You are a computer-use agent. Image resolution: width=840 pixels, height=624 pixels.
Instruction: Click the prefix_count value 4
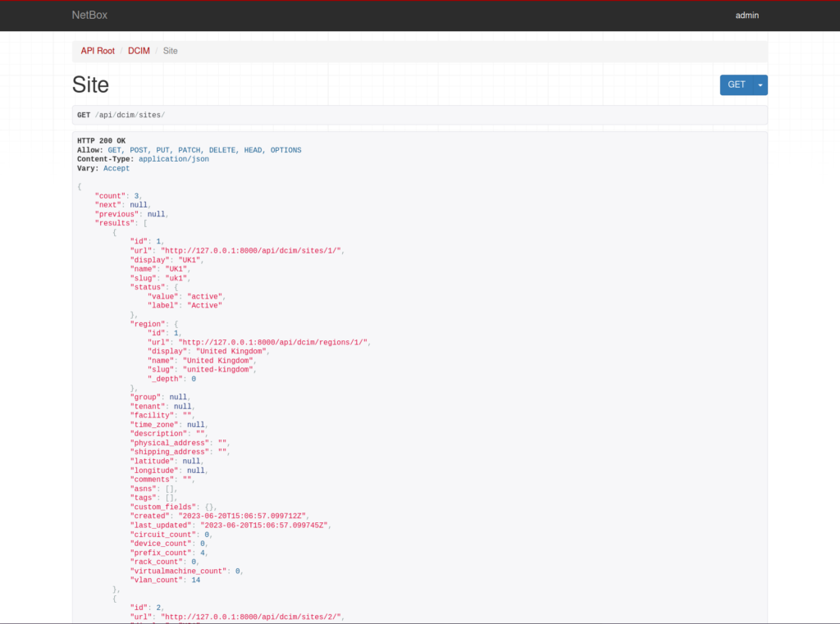pos(203,553)
